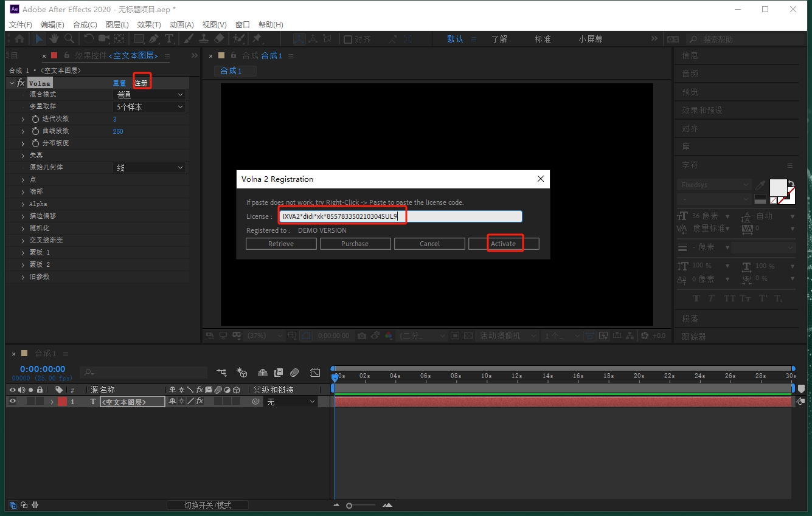Open parent 无 dropdown for layer
The image size is (812, 516).
click(291, 402)
